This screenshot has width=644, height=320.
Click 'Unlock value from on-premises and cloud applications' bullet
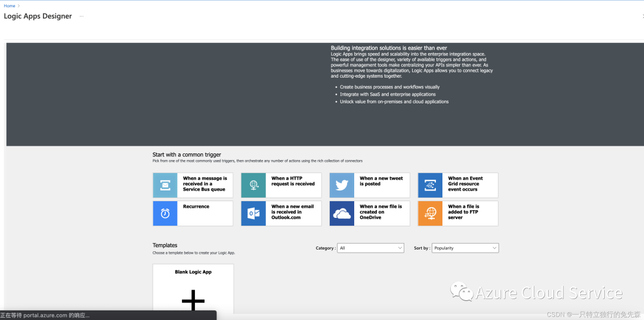(394, 101)
